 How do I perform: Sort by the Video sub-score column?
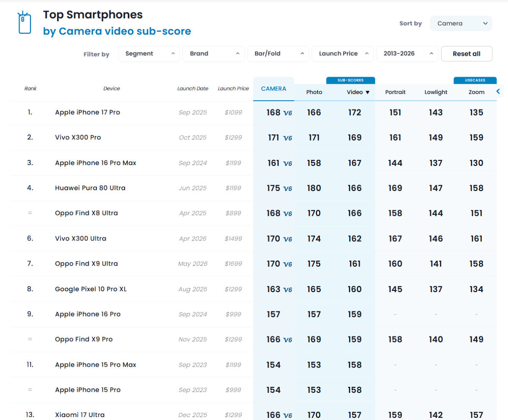tap(358, 92)
